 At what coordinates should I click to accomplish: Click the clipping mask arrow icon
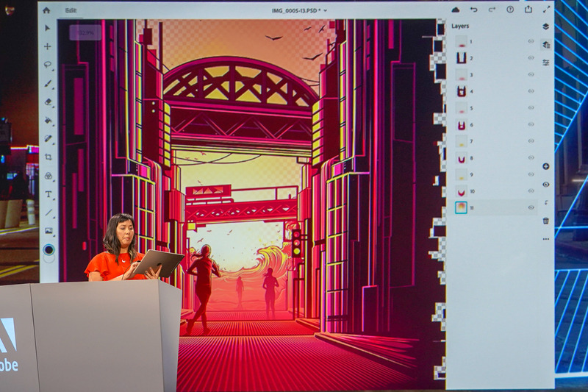tap(546, 202)
